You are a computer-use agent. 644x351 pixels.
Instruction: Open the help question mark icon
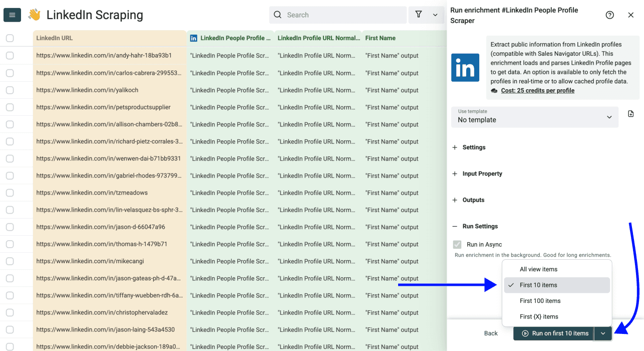point(609,15)
